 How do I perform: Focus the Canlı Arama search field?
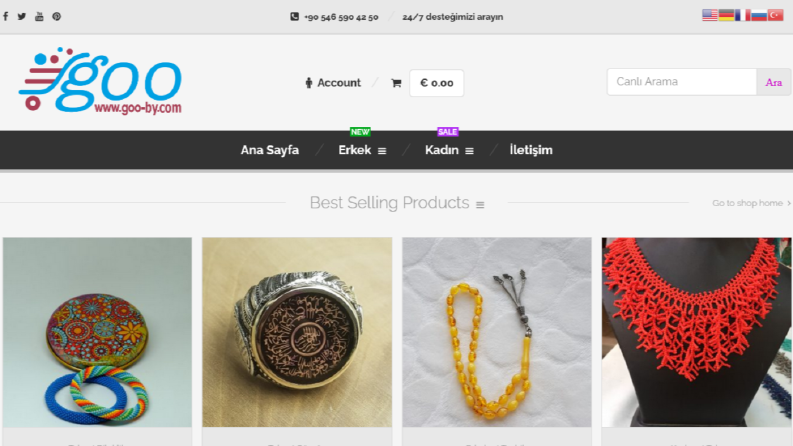(x=682, y=82)
